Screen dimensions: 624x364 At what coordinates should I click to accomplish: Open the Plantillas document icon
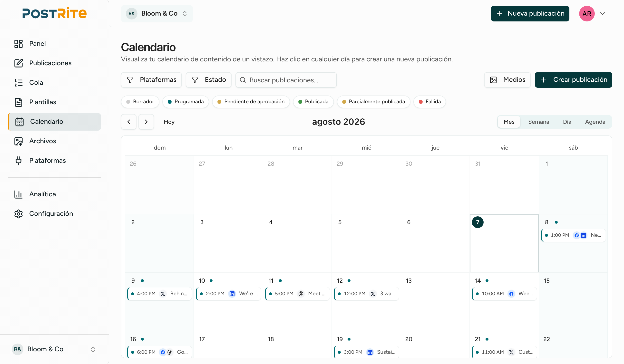click(x=19, y=102)
